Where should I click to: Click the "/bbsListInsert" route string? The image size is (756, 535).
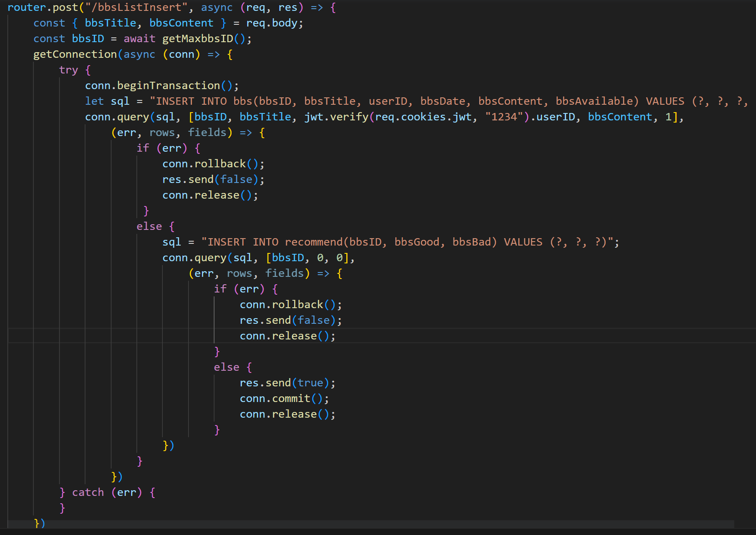coord(136,7)
